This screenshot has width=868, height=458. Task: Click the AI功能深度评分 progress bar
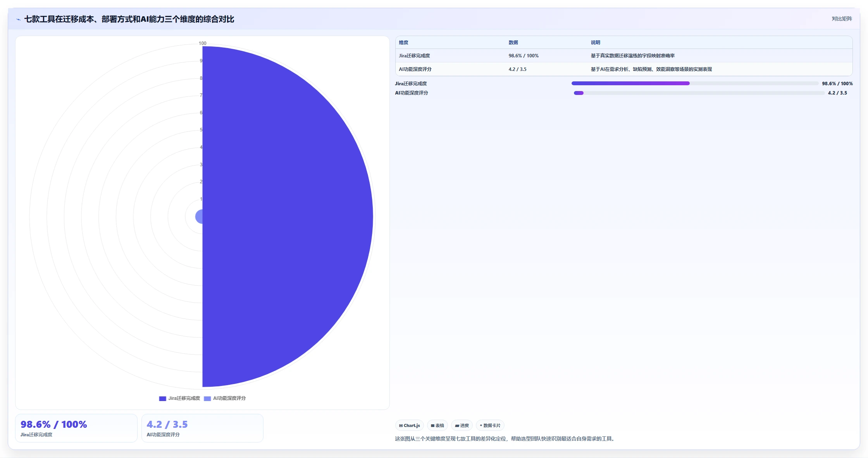[699, 93]
